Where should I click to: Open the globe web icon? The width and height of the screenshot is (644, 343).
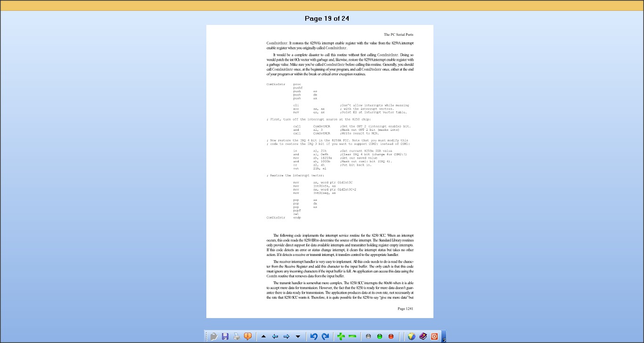(411, 336)
